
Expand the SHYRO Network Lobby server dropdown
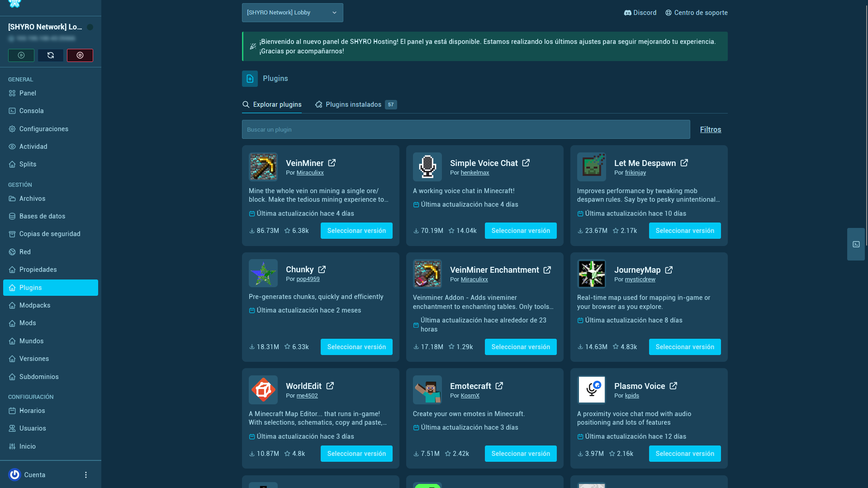tap(293, 13)
